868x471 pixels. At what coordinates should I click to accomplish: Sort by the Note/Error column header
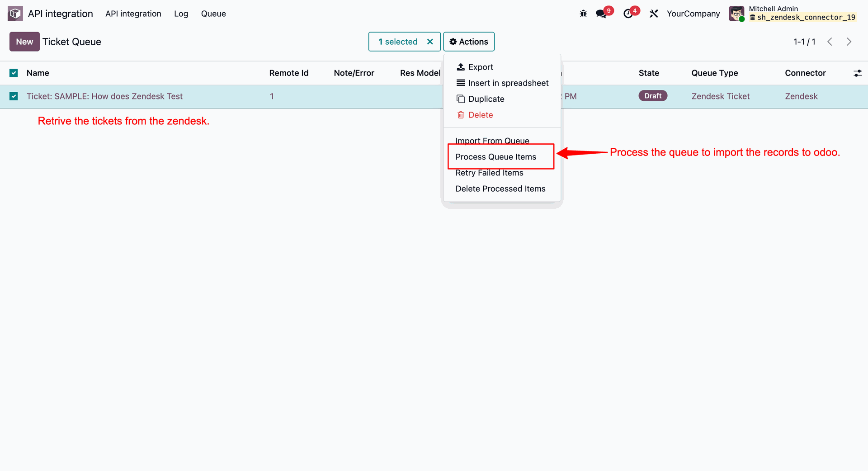click(x=354, y=73)
